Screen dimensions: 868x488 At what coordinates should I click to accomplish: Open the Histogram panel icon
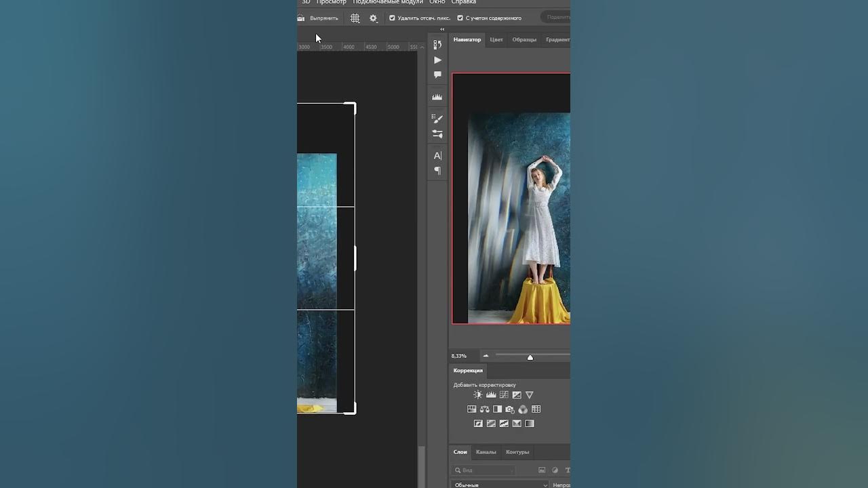[437, 97]
